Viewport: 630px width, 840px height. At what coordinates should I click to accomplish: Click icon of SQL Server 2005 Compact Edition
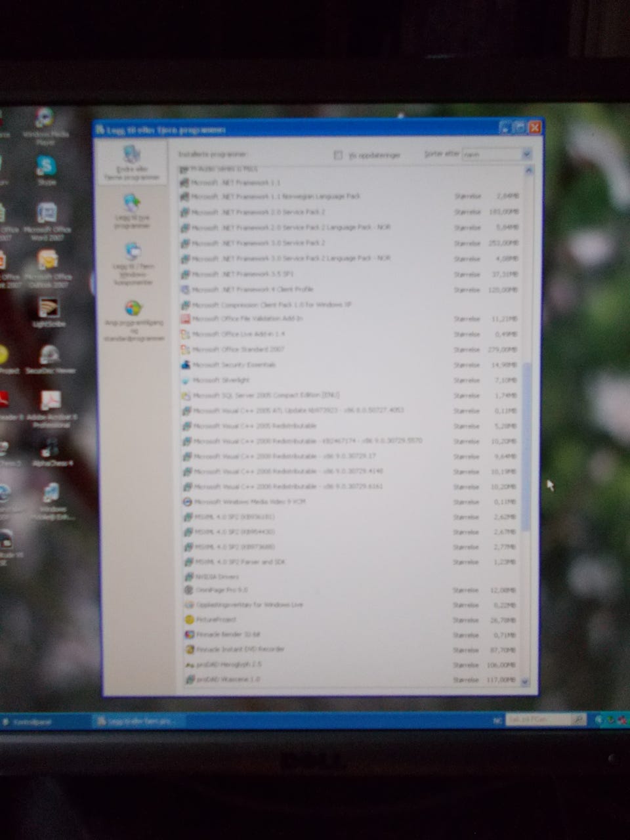pos(186,396)
